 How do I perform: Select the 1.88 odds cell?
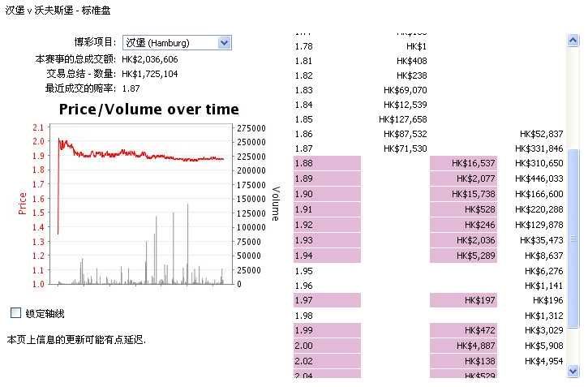click(327, 164)
